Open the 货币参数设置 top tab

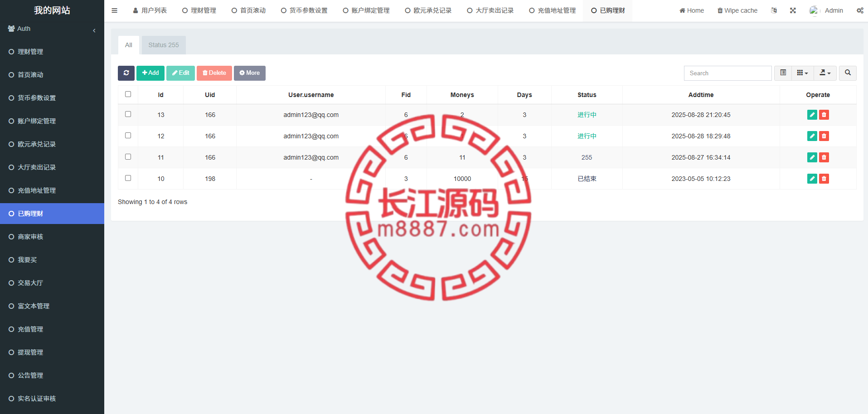pos(304,10)
